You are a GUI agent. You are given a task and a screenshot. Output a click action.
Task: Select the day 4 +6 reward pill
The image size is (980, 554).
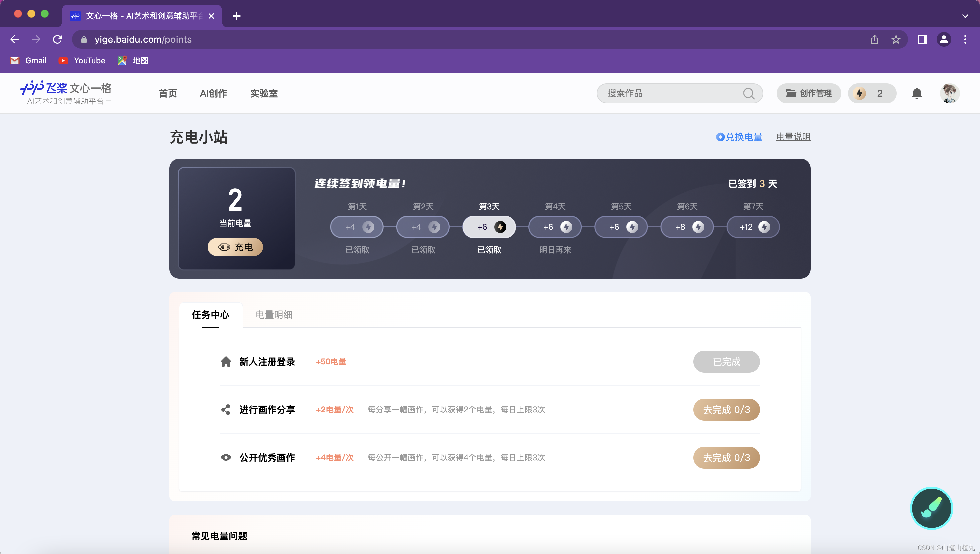point(555,227)
